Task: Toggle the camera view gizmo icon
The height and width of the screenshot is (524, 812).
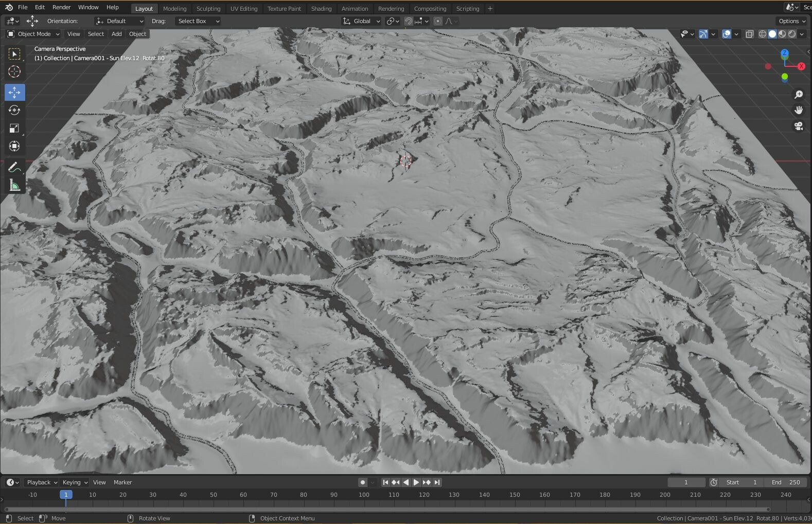Action: [x=799, y=126]
